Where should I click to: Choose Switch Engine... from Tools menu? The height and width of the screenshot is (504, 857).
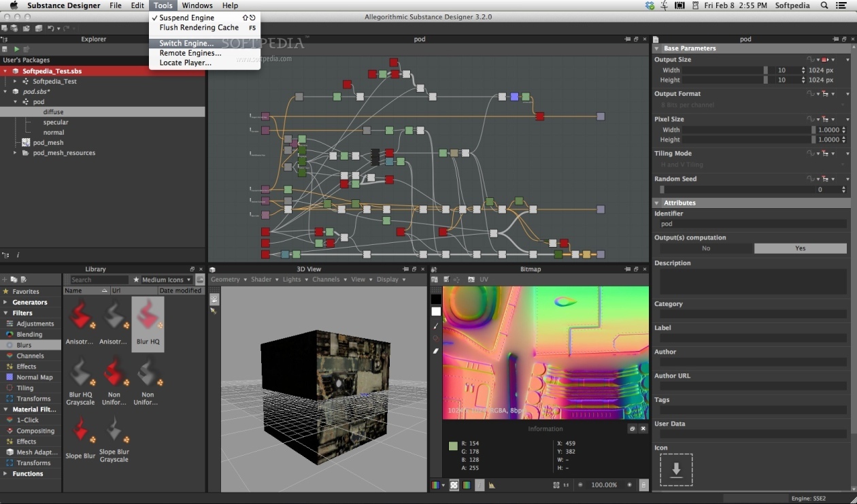186,44
